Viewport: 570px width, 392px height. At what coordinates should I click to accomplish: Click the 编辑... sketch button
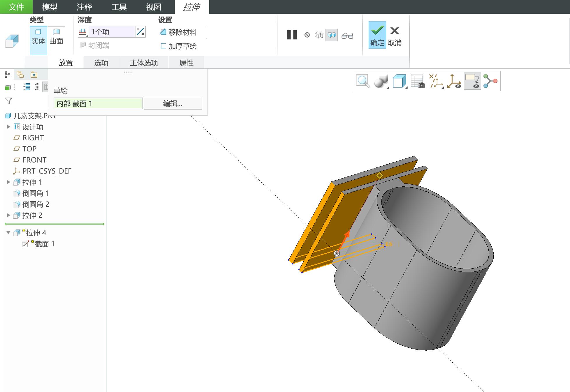coord(173,103)
